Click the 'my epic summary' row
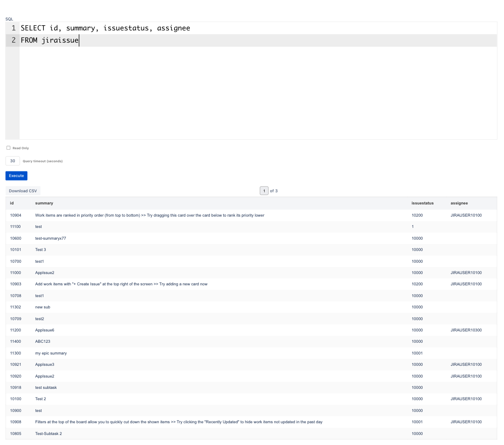The image size is (504, 445). click(51, 353)
